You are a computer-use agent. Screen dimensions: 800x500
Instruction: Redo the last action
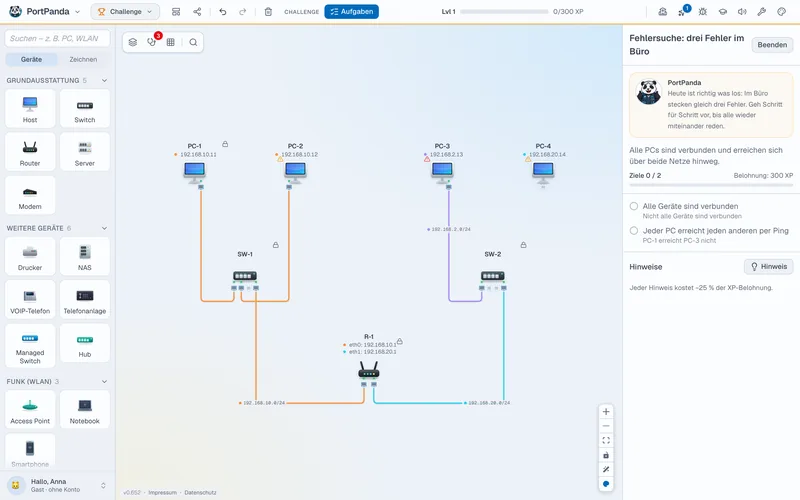tap(243, 11)
